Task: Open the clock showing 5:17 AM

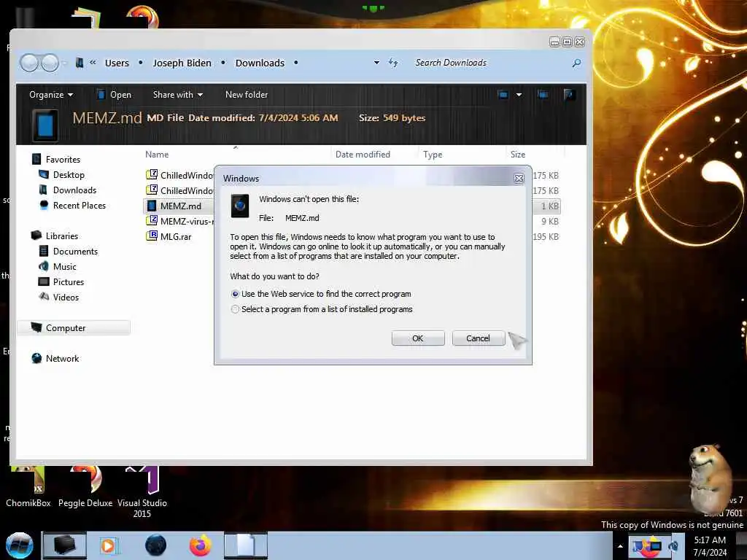Action: [x=710, y=546]
